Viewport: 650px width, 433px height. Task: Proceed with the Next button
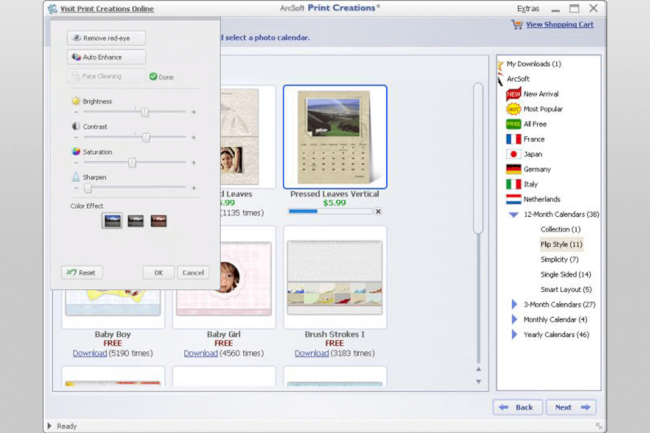571,407
